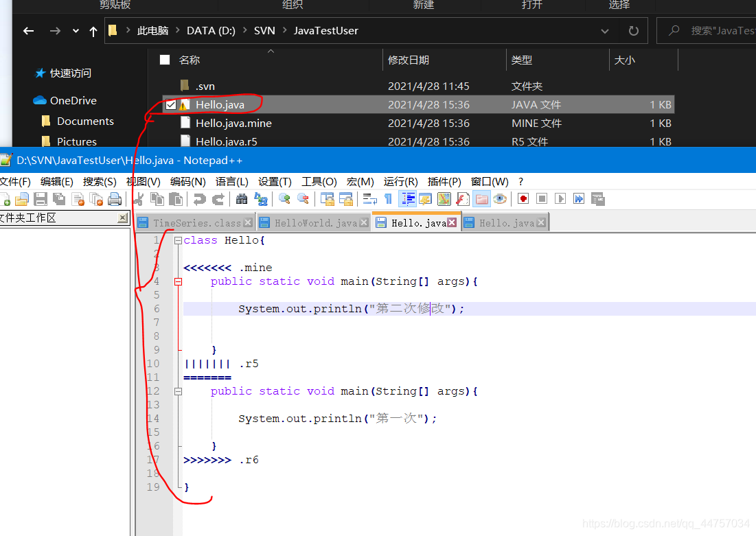Open Documents under OneDrive in sidebar
The image size is (756, 536).
(85, 121)
